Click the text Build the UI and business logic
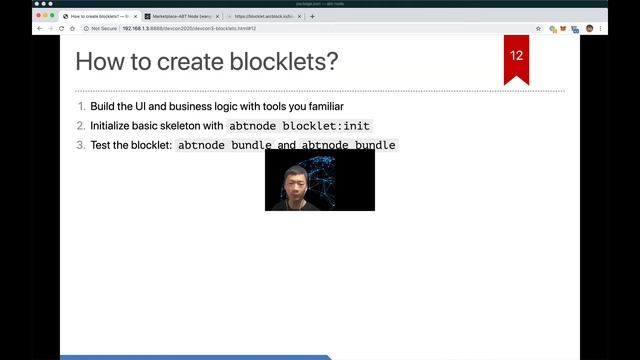 164,107
